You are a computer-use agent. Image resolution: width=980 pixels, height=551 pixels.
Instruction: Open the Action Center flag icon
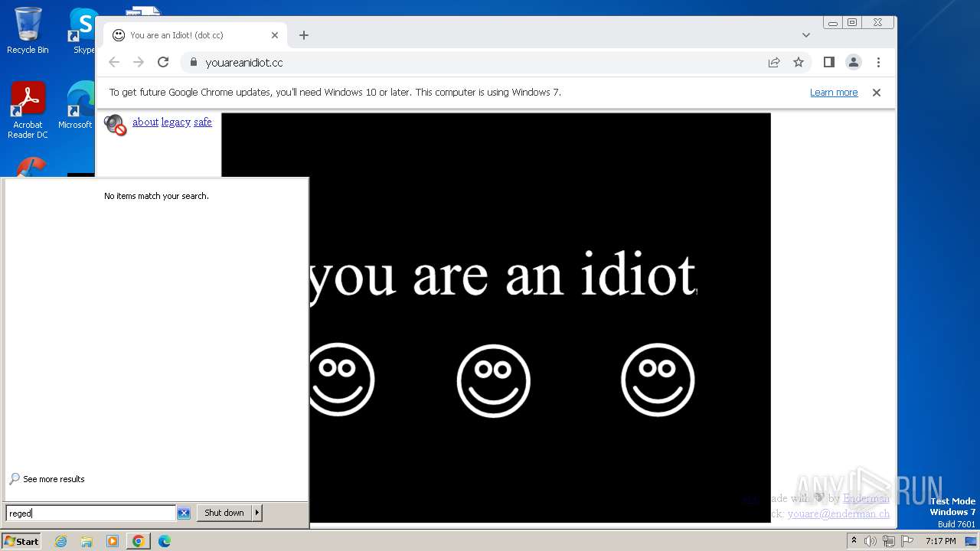[907, 541]
